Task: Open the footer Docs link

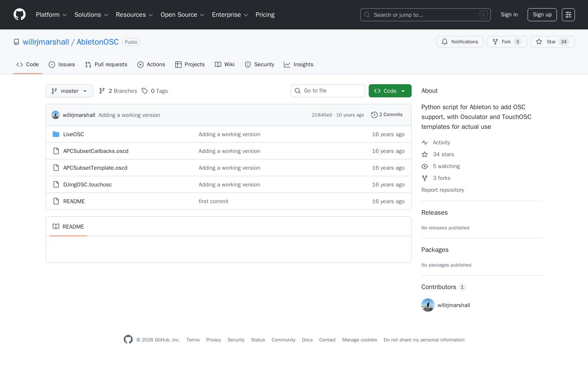Action: [x=307, y=340]
